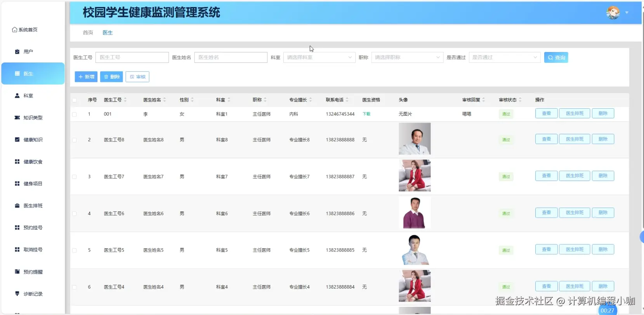
Task: Click 查看 for 医生工号6
Action: point(546,213)
